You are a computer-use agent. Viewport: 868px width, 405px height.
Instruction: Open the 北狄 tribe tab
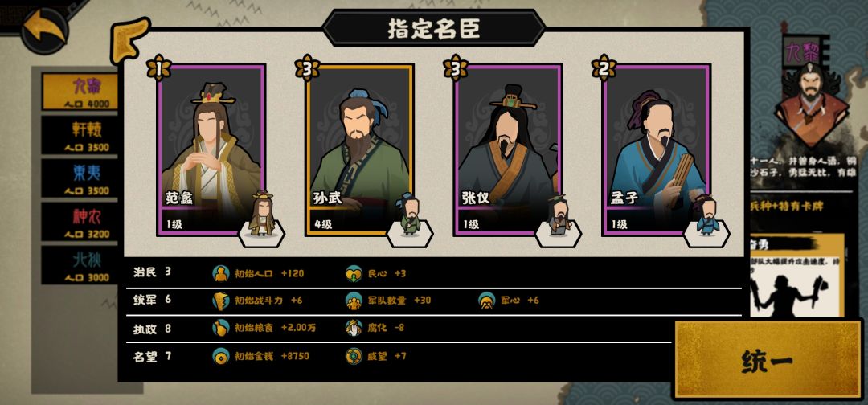pos(81,265)
